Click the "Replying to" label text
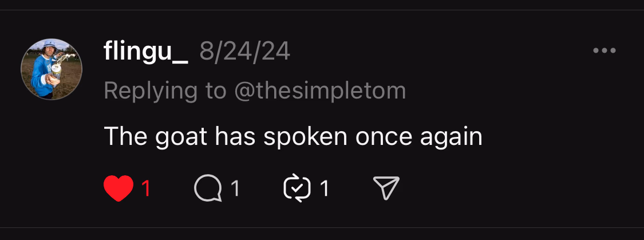This screenshot has height=240, width=644. pos(164,91)
